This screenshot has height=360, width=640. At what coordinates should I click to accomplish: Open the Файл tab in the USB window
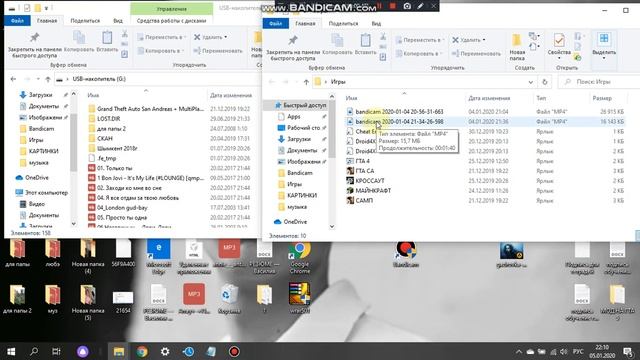coord(17,21)
